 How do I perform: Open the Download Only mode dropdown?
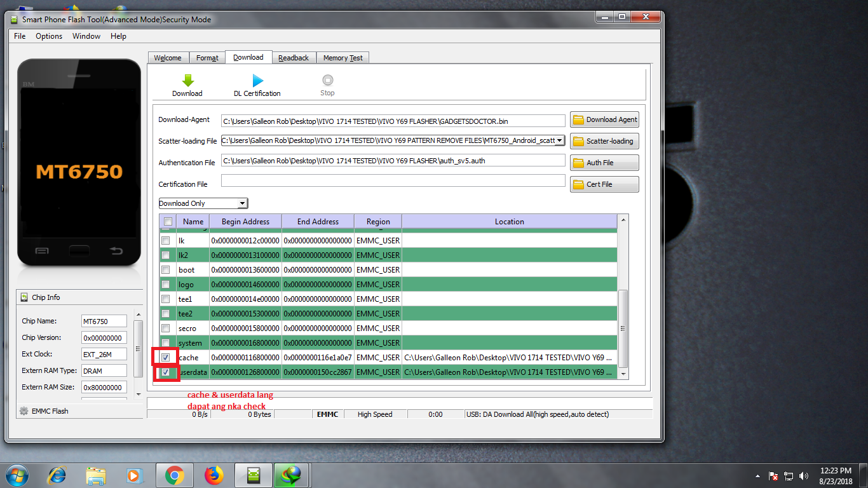203,203
